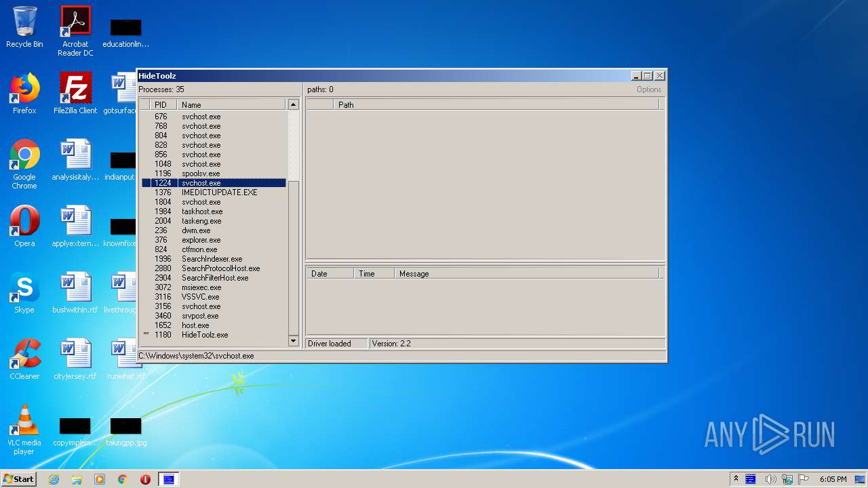
Task: Click process list scroll down arrow
Action: (294, 341)
